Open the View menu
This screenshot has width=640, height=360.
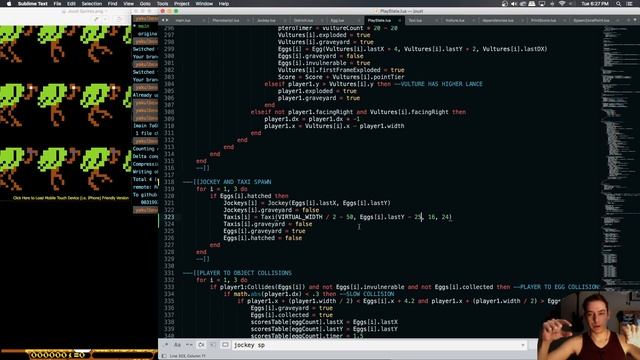point(129,4)
